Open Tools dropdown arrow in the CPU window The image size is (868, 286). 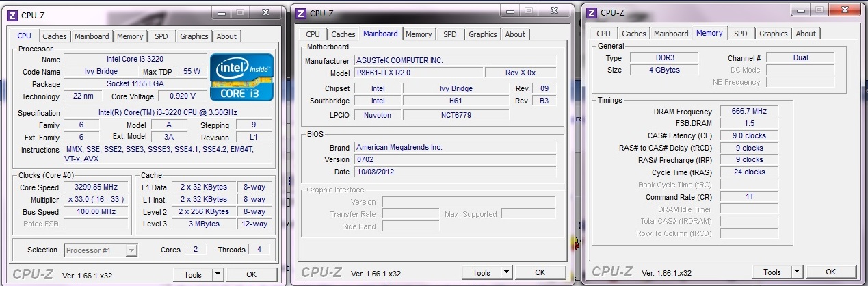coord(218,274)
